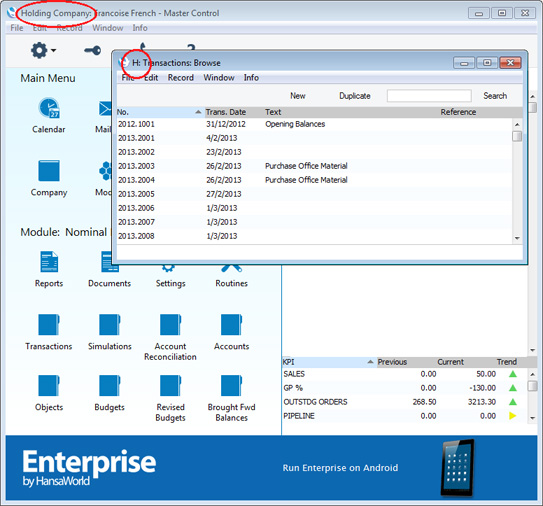The height and width of the screenshot is (506, 543).
Task: Click the tablet image in Enterprise banner
Action: (x=458, y=468)
